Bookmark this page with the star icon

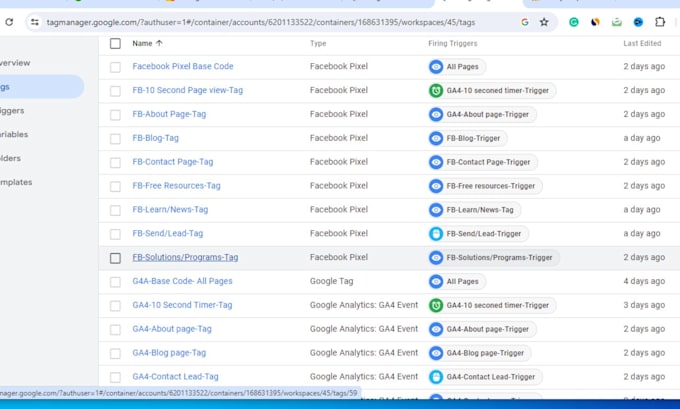coord(544,22)
